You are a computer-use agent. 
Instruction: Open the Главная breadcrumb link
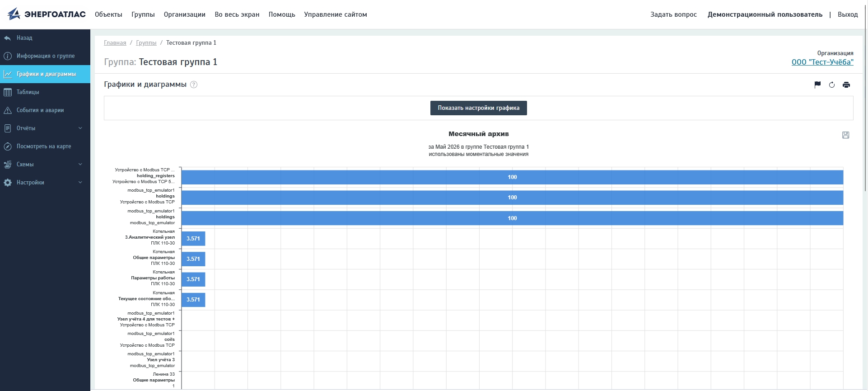tap(115, 43)
